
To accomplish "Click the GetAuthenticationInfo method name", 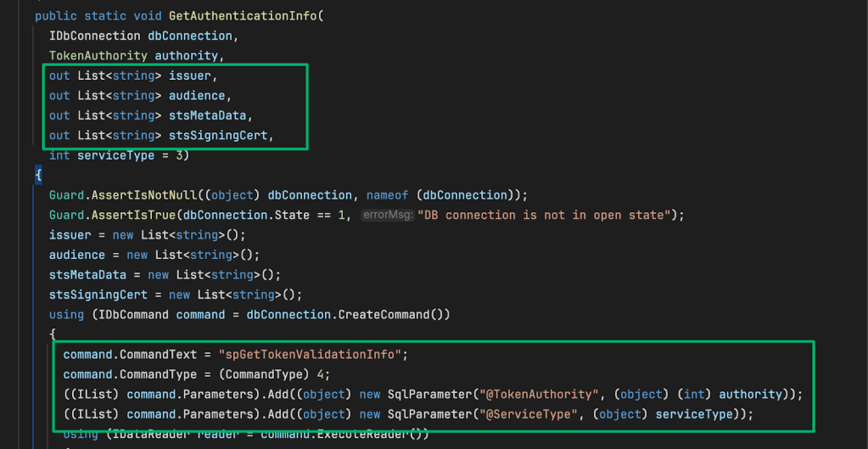I will [x=245, y=16].
